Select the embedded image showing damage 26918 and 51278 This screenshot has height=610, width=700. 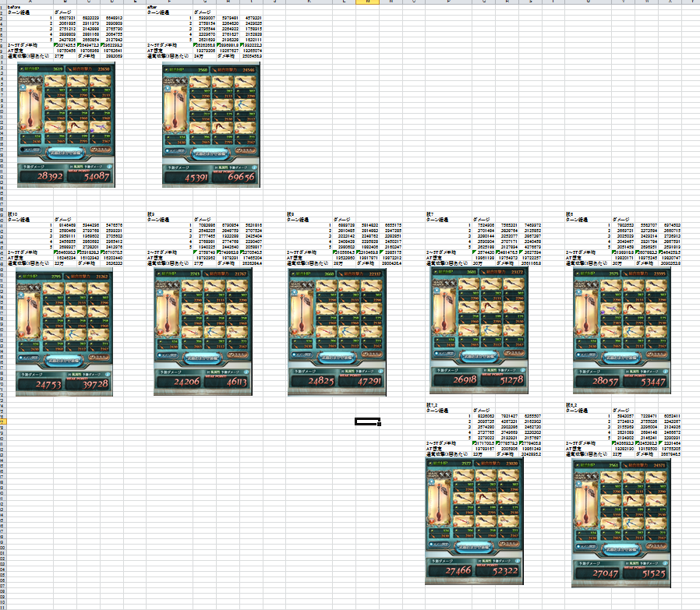point(479,330)
